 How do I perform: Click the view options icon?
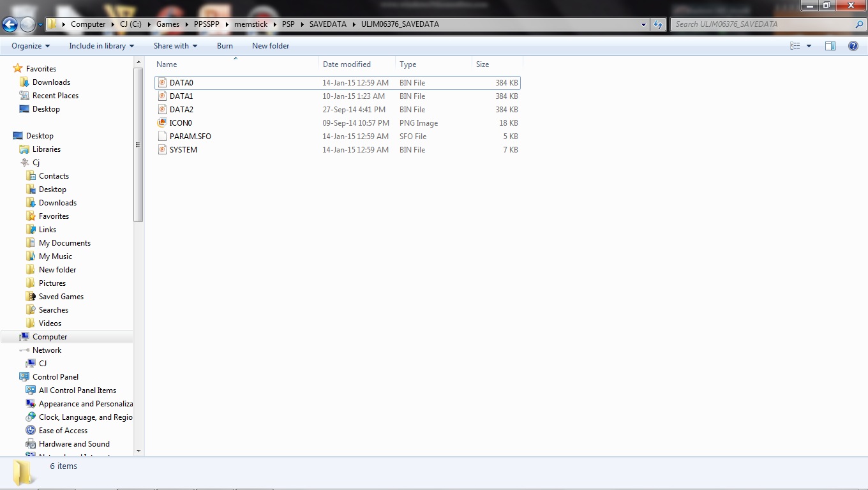(795, 46)
